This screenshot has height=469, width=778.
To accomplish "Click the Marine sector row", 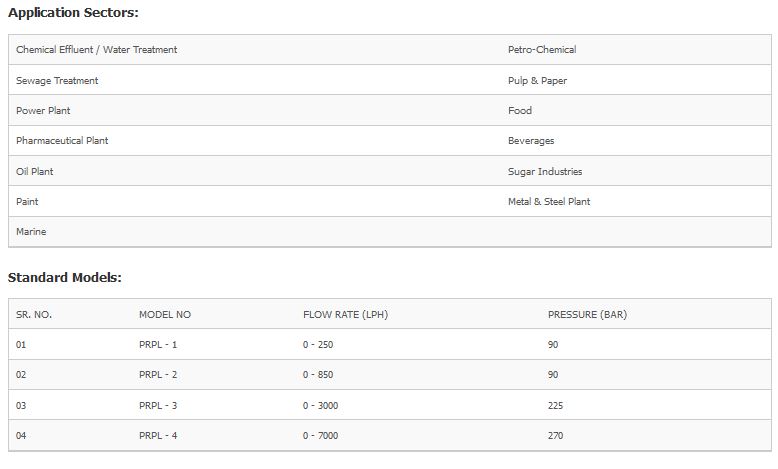I will (x=31, y=232).
